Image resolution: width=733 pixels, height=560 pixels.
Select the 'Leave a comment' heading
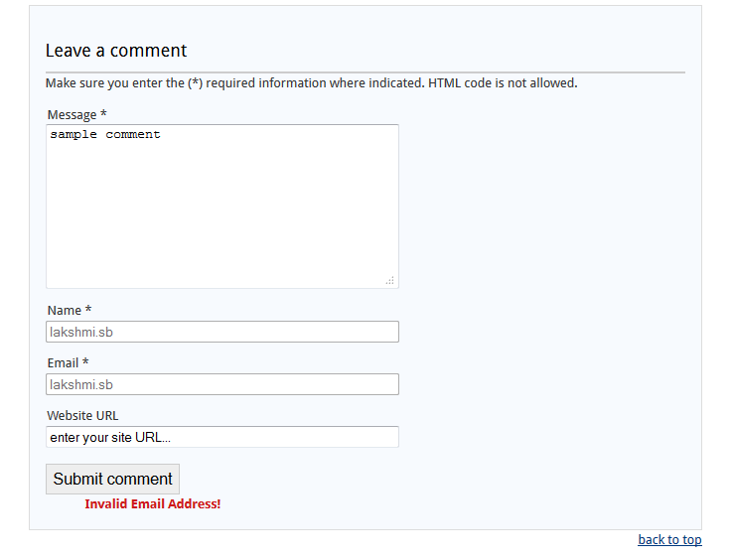[x=116, y=51]
